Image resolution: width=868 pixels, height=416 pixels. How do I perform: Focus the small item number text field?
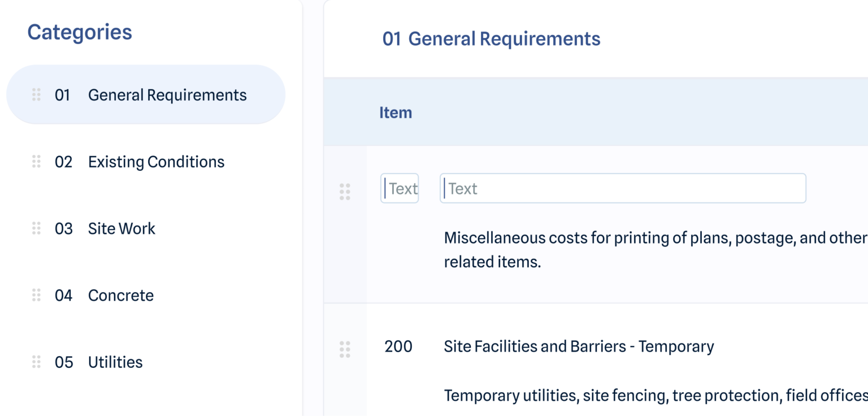[400, 188]
